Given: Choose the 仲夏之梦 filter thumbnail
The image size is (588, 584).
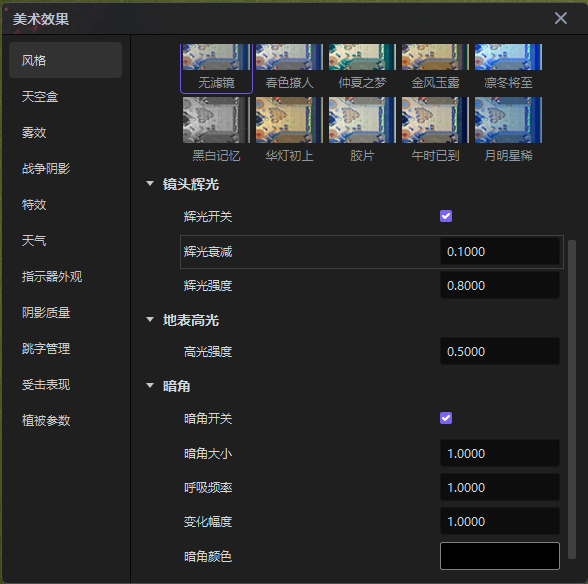Looking at the screenshot, I should (362, 67).
